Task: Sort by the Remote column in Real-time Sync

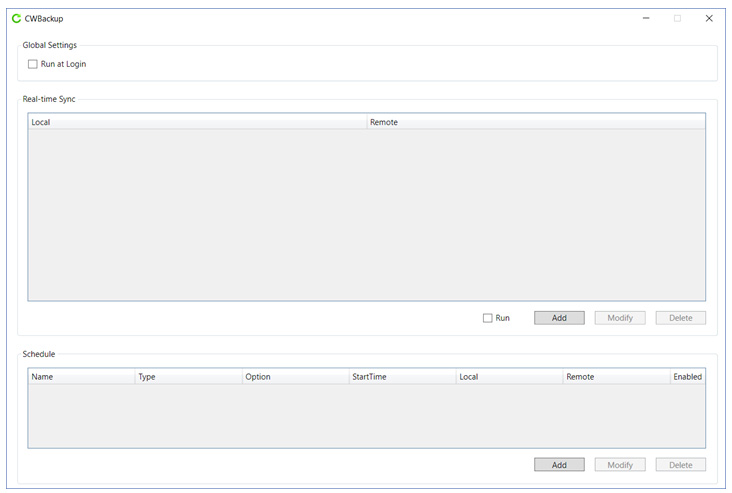Action: [x=536, y=122]
